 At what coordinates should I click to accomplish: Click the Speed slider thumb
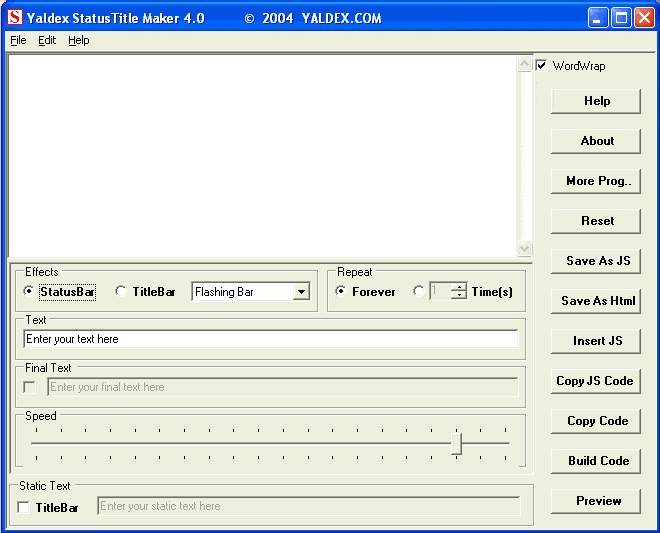coord(456,443)
